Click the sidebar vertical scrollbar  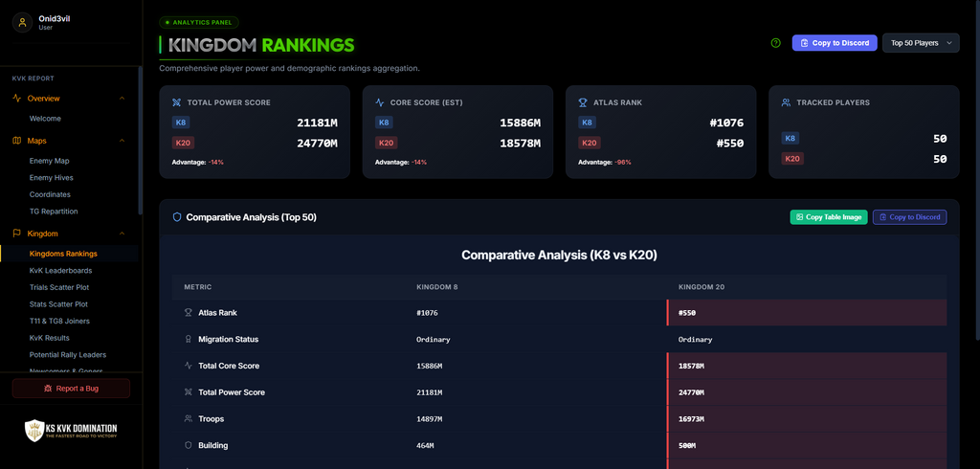pos(140,141)
